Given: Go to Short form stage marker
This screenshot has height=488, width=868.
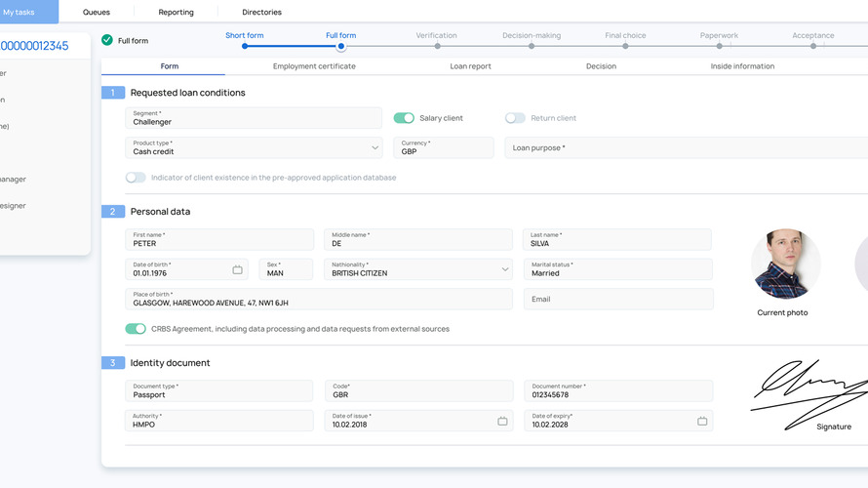Looking at the screenshot, I should (245, 46).
